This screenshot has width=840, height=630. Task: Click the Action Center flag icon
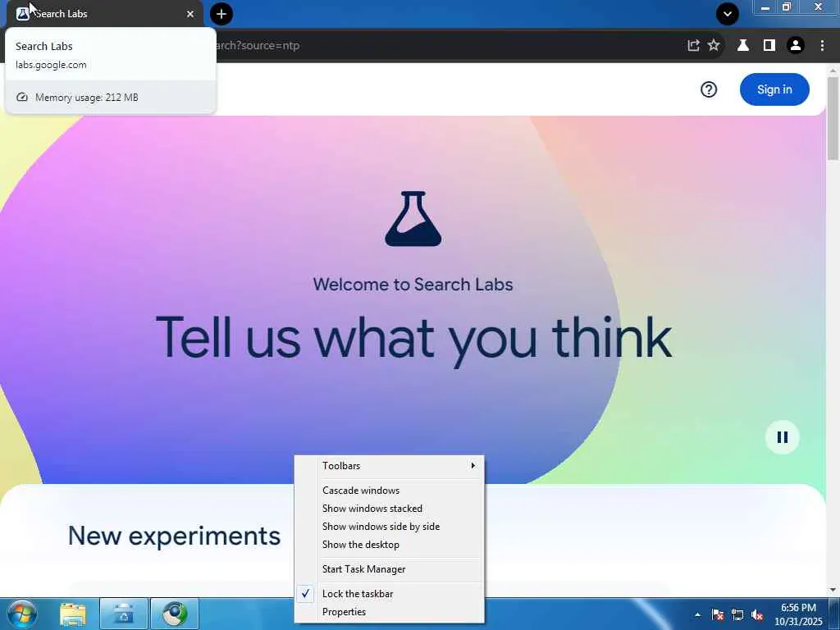(x=718, y=615)
